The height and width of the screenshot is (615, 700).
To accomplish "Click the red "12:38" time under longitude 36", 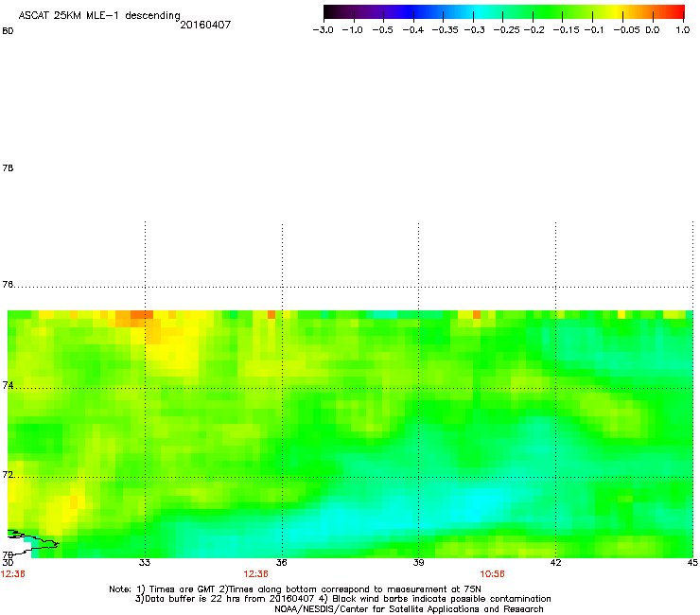I will pyautogui.click(x=255, y=574).
